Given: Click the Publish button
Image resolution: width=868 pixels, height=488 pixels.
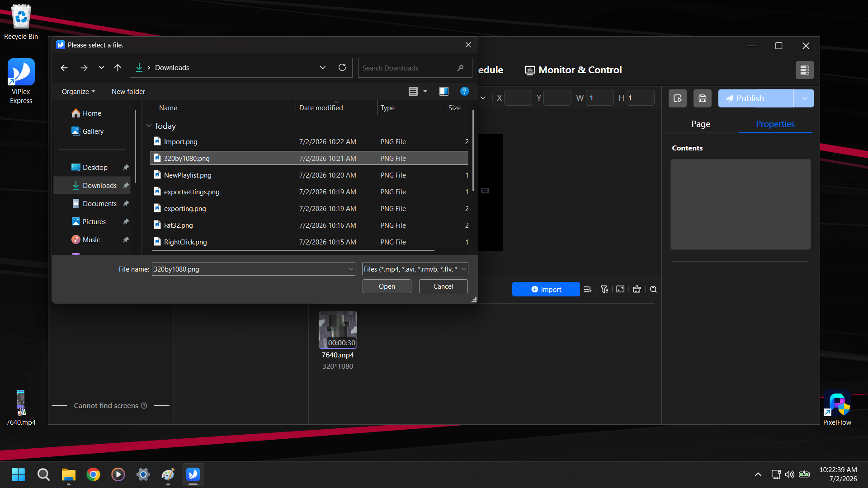Looking at the screenshot, I should point(755,98).
